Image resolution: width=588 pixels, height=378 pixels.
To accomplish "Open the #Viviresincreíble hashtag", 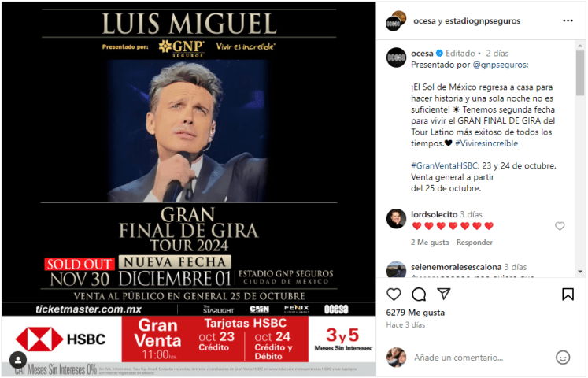I will [486, 143].
